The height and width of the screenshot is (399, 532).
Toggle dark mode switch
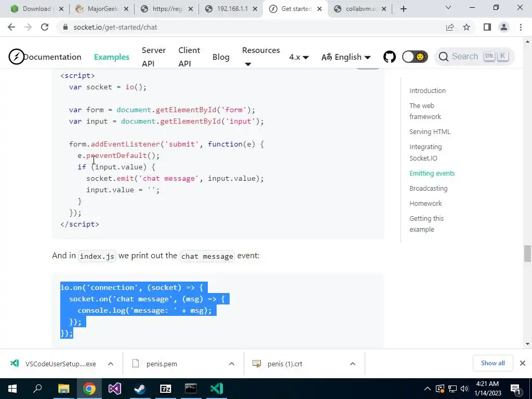[x=415, y=57]
